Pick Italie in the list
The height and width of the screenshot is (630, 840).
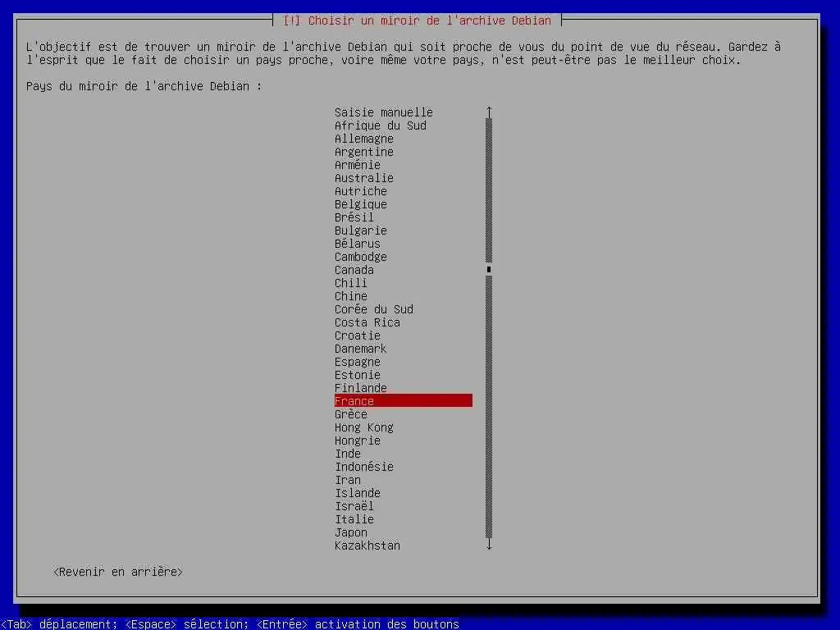[354, 519]
